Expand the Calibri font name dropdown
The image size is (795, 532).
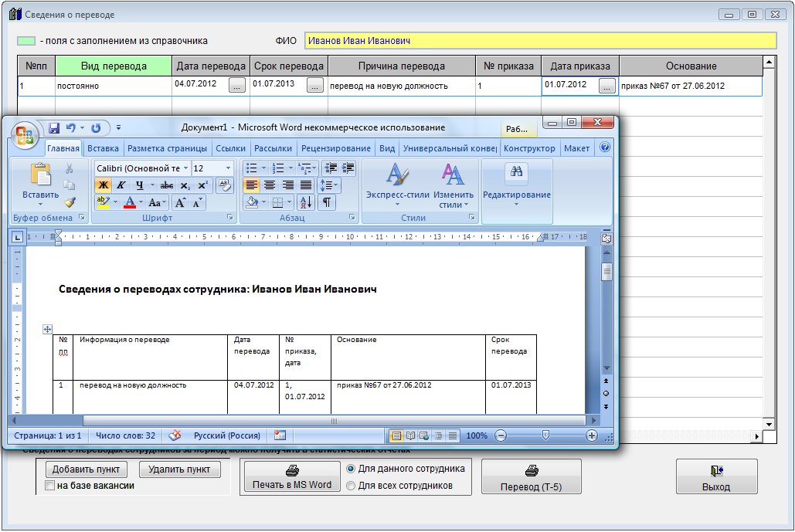click(x=185, y=168)
